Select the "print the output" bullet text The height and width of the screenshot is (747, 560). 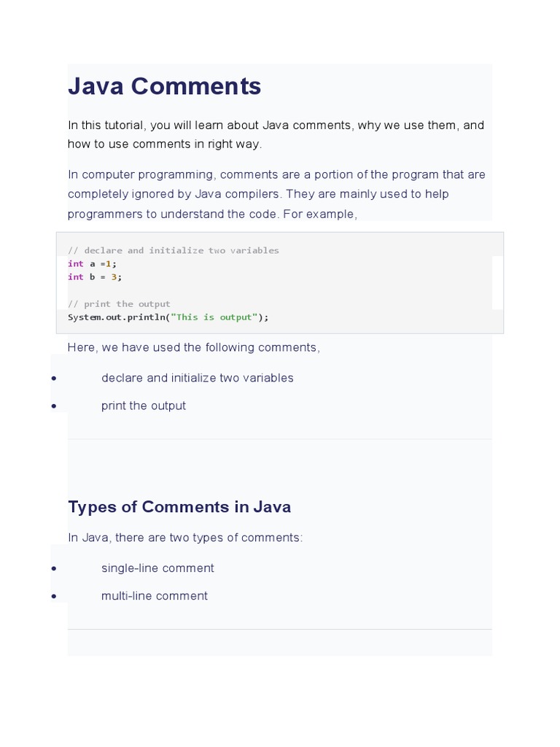click(144, 406)
